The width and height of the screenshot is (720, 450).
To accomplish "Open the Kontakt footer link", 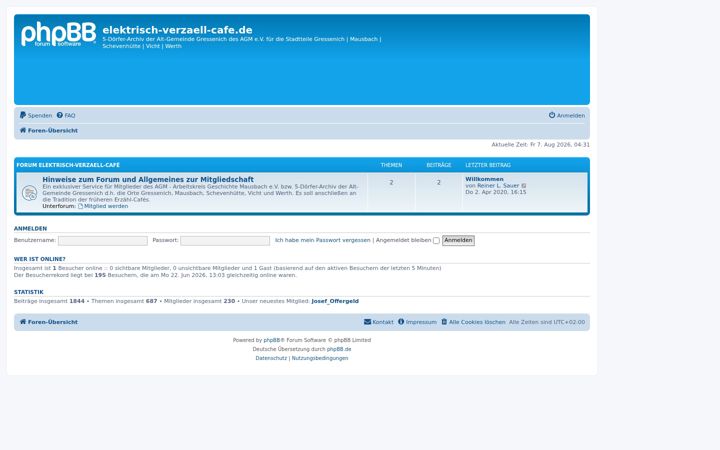I will (x=383, y=322).
